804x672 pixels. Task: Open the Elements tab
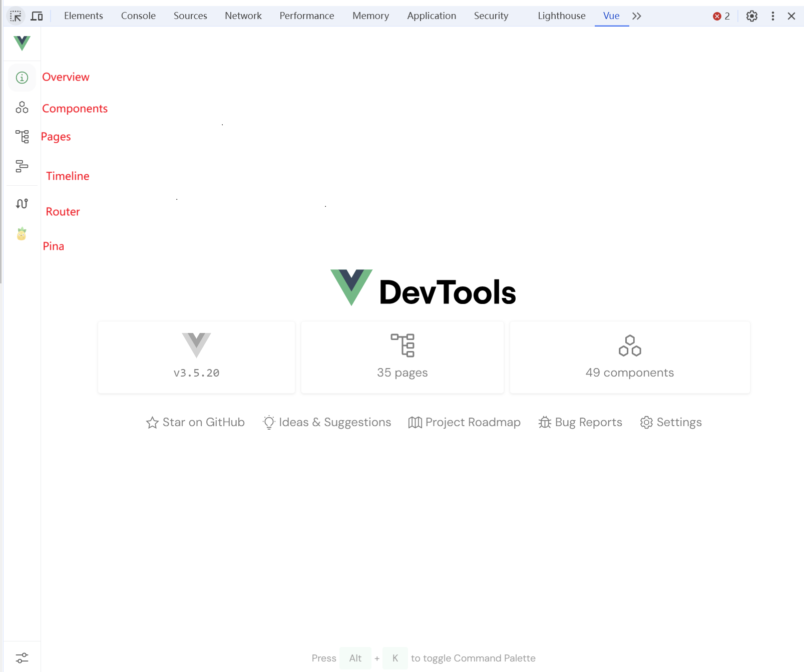(x=84, y=16)
